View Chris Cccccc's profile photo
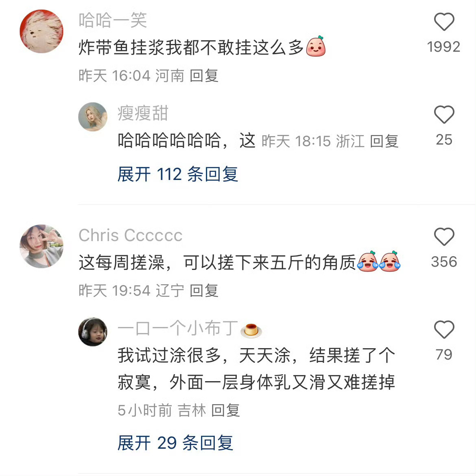Viewport: 476px width, 476px height. click(41, 246)
